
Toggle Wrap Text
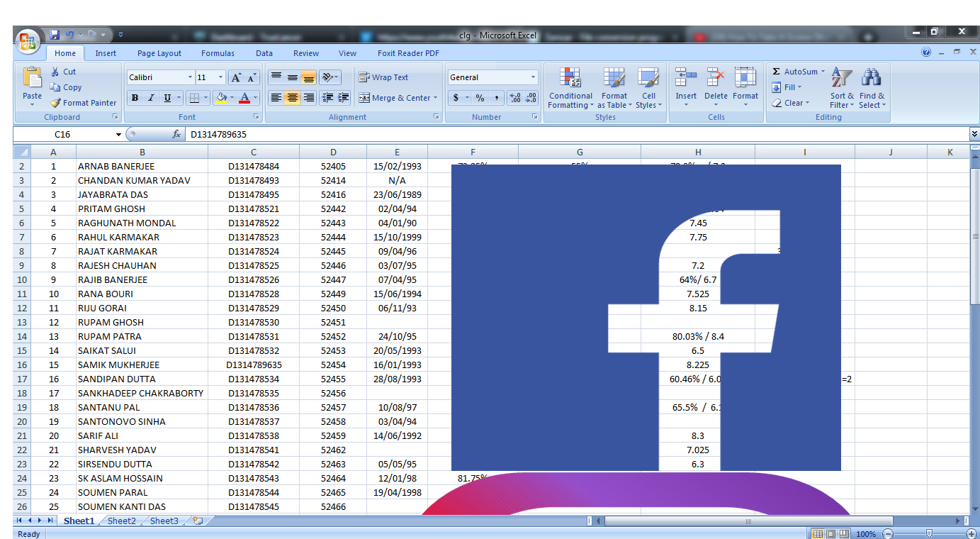[383, 77]
